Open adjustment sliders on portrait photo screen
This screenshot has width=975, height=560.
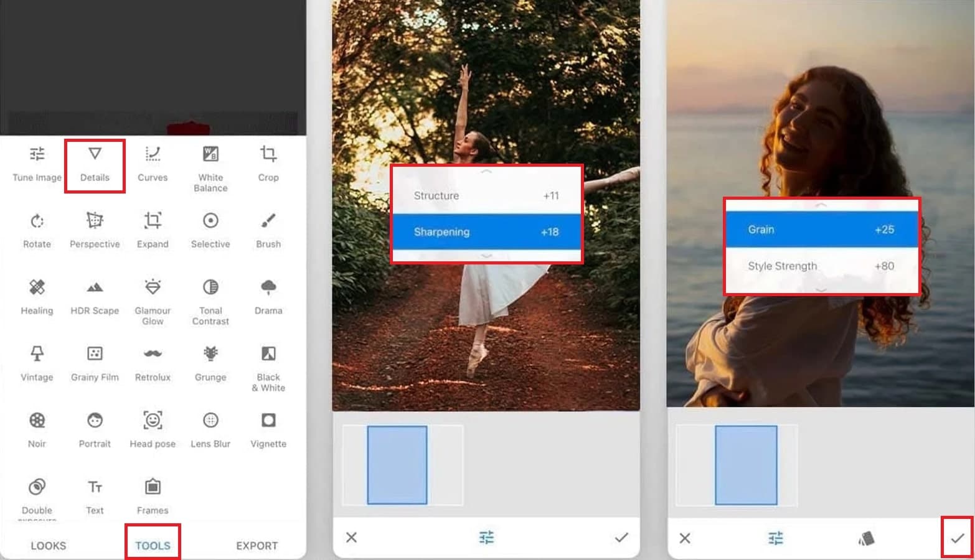tap(776, 538)
